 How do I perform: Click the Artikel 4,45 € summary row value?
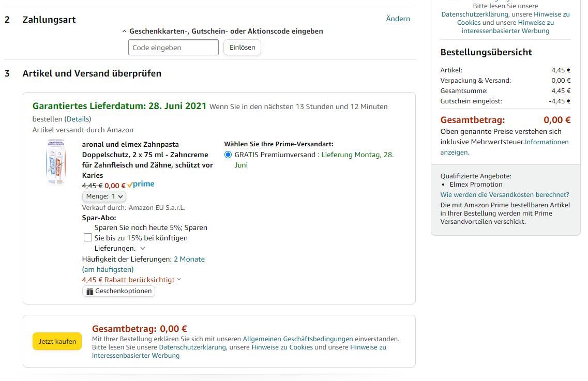561,70
